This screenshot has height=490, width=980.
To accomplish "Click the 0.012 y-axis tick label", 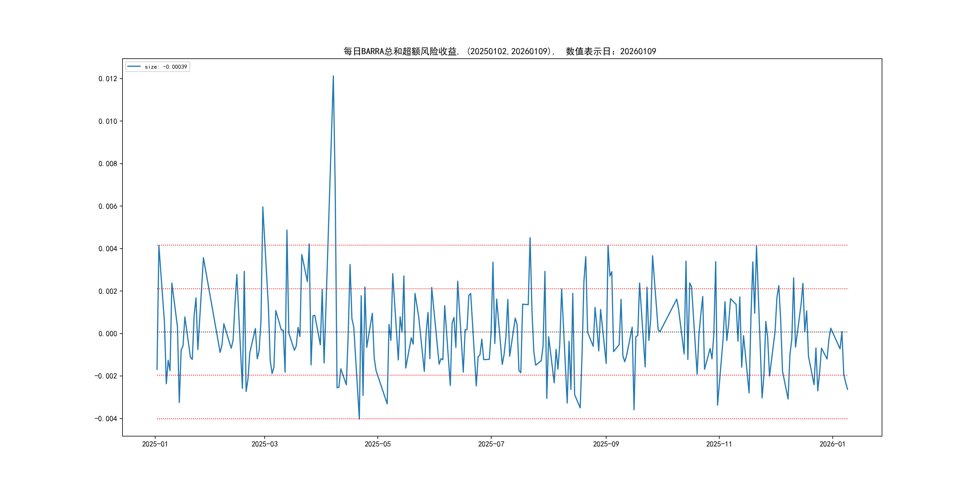I will click(x=108, y=79).
